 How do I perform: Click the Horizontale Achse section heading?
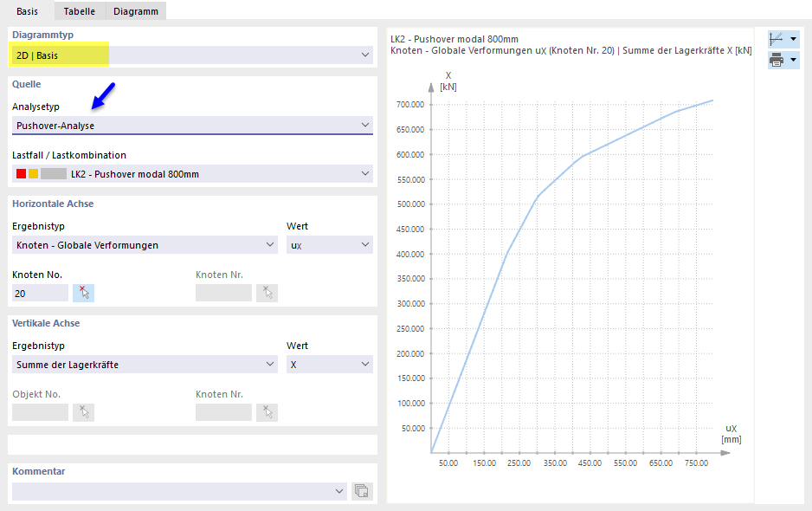(53, 204)
